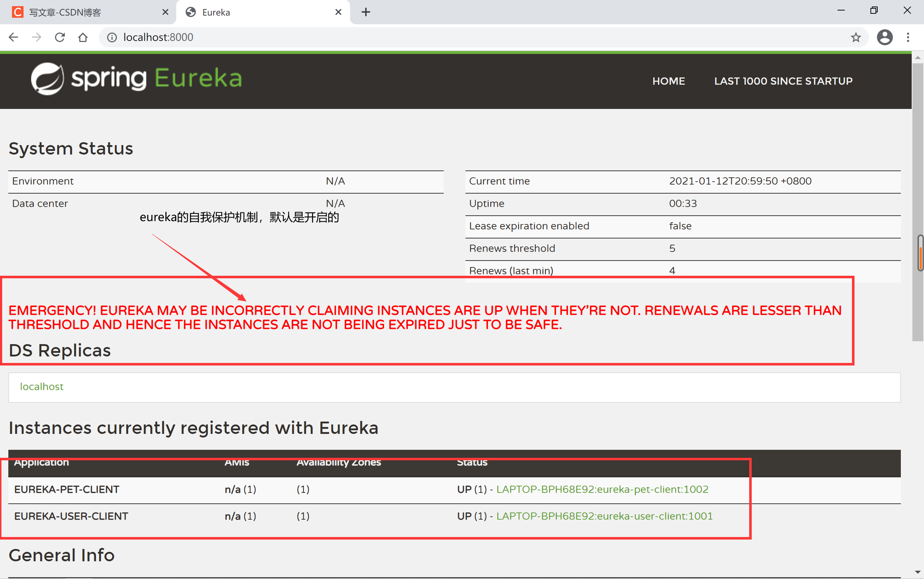Open LAST 1000 SINCE STARTUP
The image size is (924, 579).
pos(783,81)
